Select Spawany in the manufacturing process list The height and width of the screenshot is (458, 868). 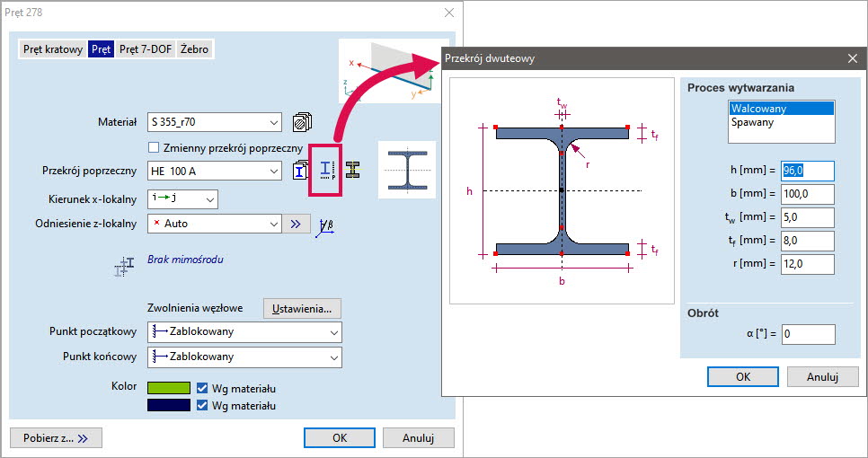pyautogui.click(x=753, y=122)
